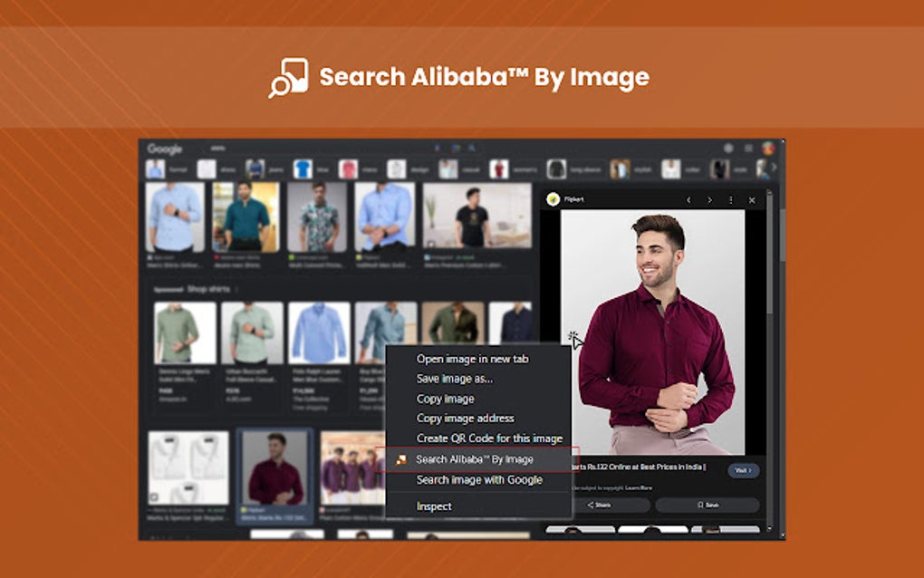Show the next image using the right arrow
The width and height of the screenshot is (924, 578).
[x=709, y=200]
